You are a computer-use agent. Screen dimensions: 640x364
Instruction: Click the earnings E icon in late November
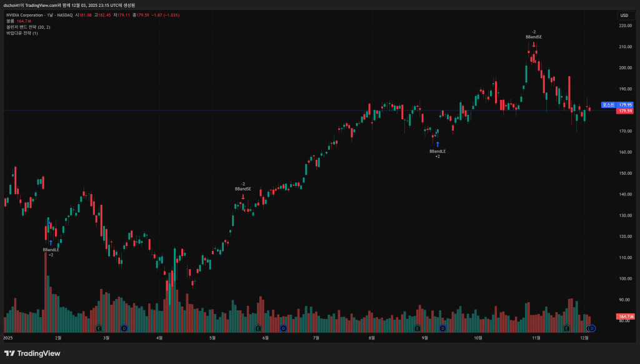[567, 328]
